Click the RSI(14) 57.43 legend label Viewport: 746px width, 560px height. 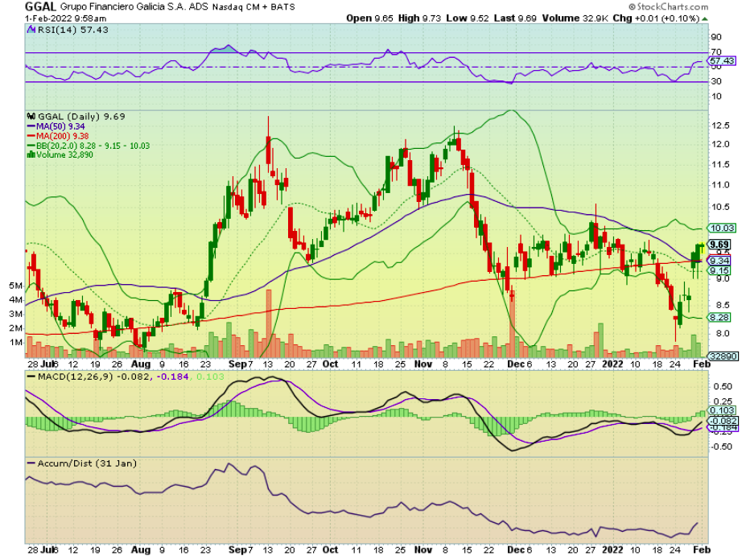(72, 30)
